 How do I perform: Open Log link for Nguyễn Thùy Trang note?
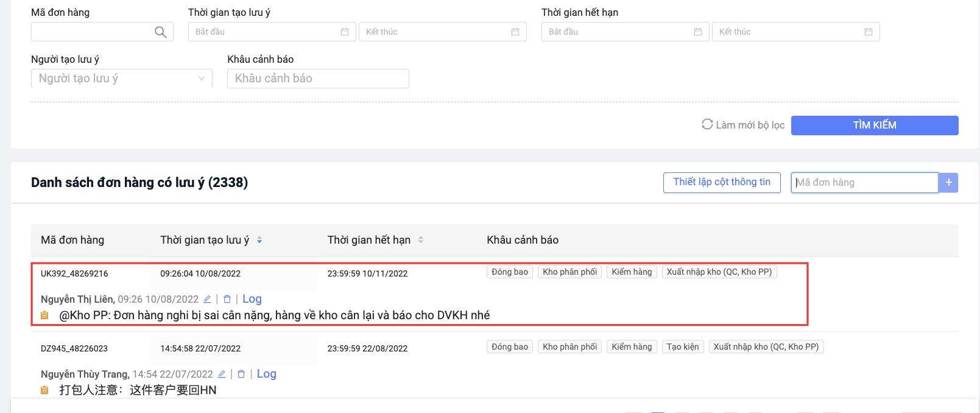tap(266, 374)
